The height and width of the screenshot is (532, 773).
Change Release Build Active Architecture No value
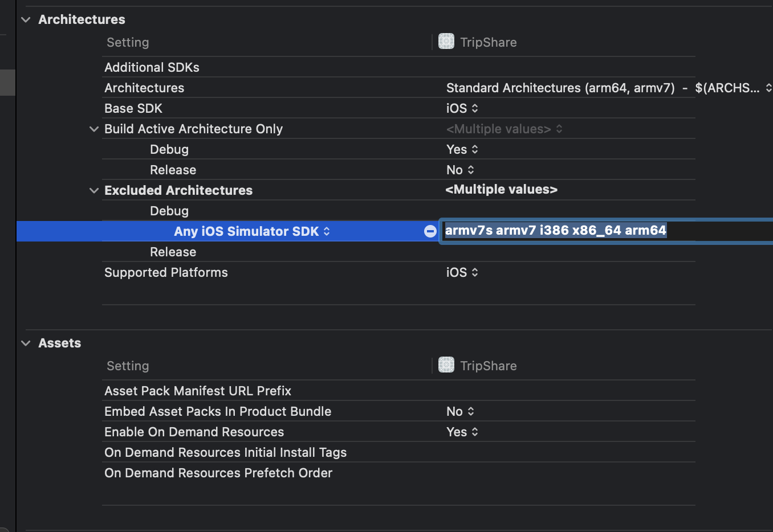[x=460, y=170]
